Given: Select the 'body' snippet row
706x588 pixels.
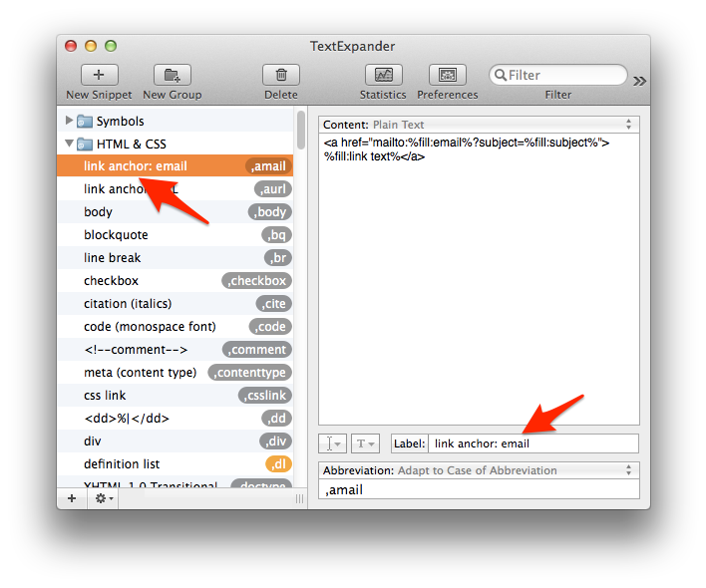Looking at the screenshot, I should [x=176, y=212].
